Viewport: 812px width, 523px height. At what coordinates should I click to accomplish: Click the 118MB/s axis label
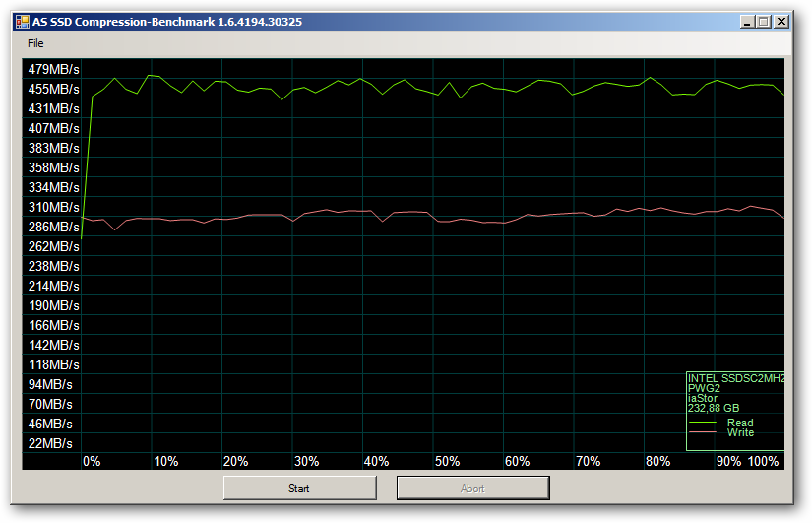coord(54,364)
